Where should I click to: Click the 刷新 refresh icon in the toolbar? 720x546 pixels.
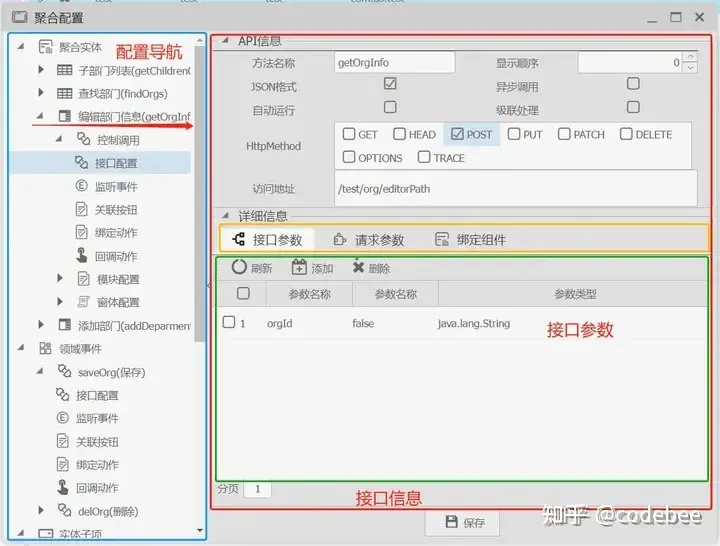pos(239,267)
